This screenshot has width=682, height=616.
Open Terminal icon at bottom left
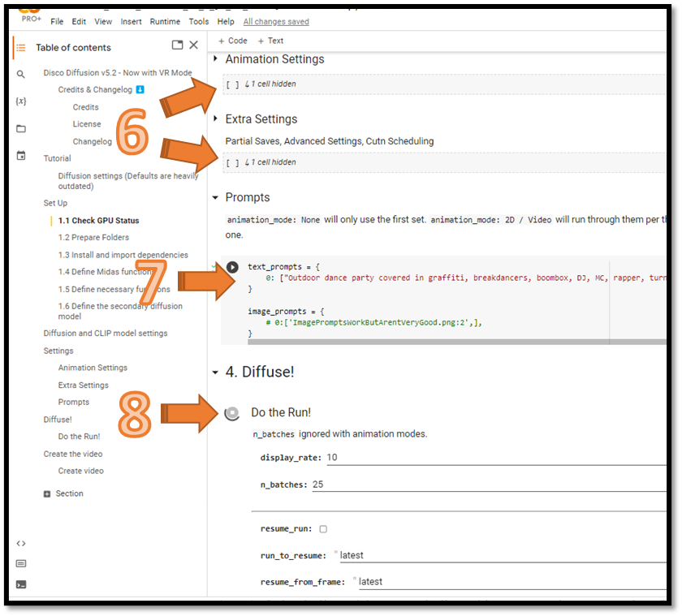[21, 584]
